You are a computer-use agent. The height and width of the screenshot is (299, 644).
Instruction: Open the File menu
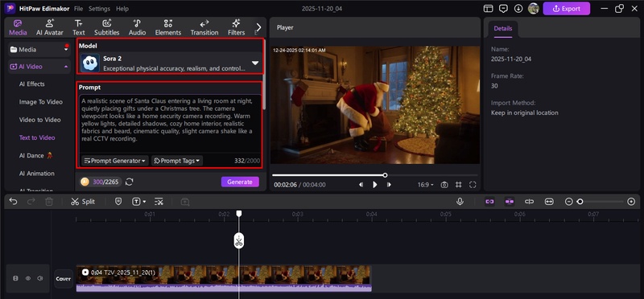pyautogui.click(x=78, y=9)
